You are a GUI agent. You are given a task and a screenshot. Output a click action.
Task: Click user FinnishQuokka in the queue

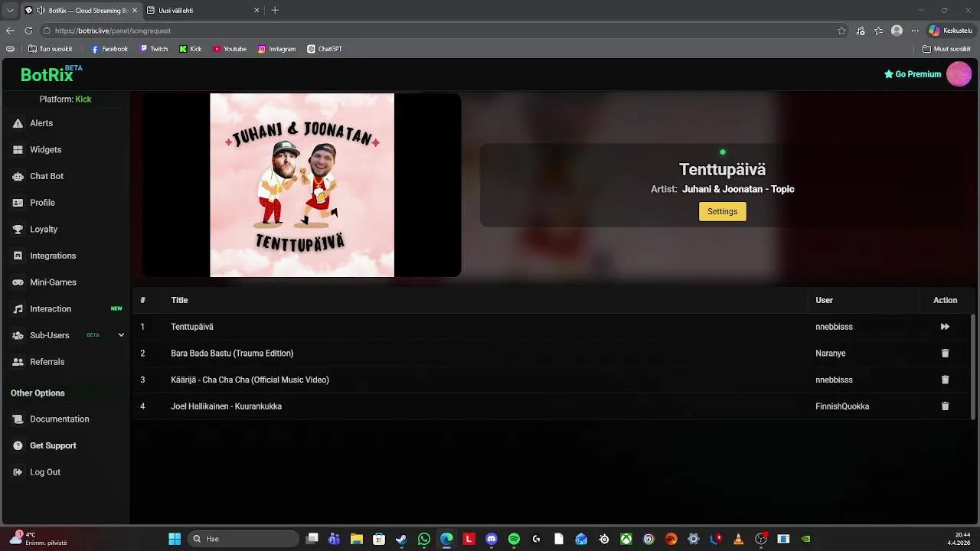(x=842, y=406)
